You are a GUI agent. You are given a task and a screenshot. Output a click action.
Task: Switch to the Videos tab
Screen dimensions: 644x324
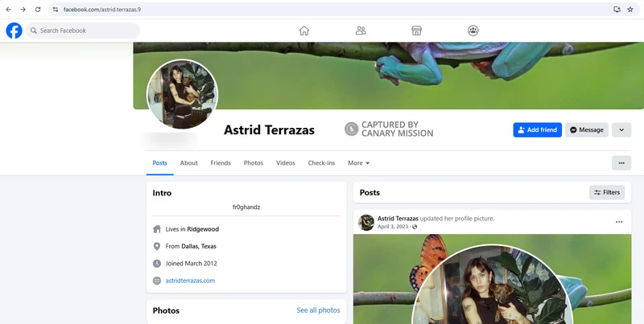click(x=286, y=163)
